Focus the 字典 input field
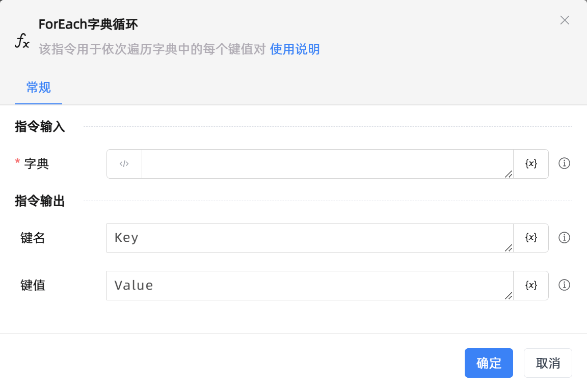This screenshot has height=392, width=587. coord(326,164)
